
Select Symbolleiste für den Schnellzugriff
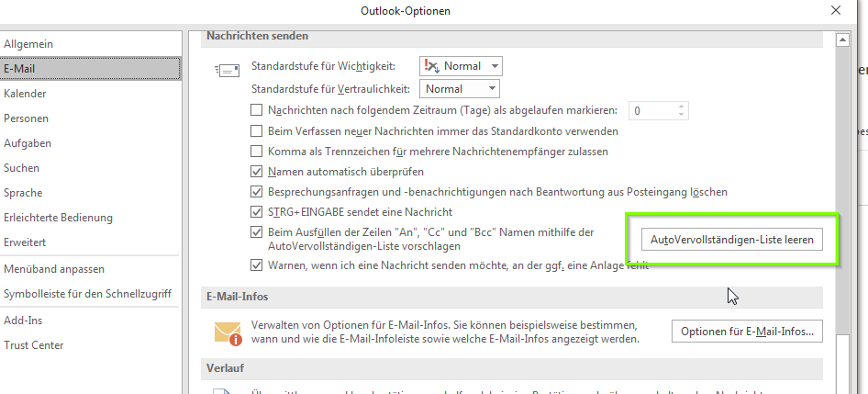click(x=90, y=294)
